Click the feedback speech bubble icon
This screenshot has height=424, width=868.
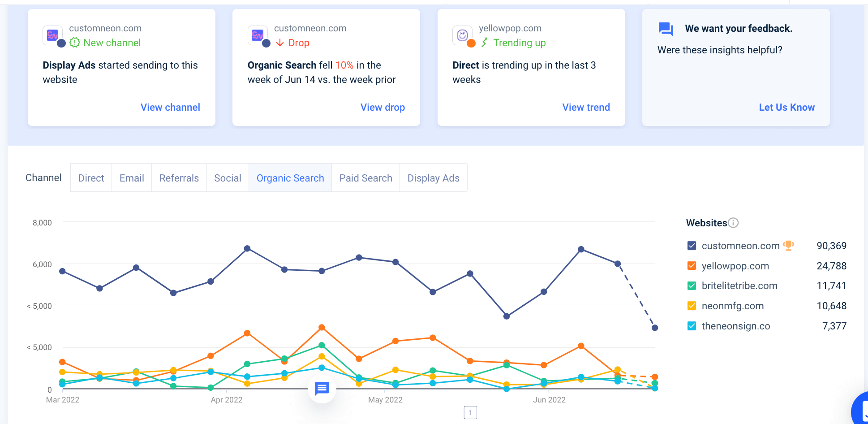click(x=665, y=28)
